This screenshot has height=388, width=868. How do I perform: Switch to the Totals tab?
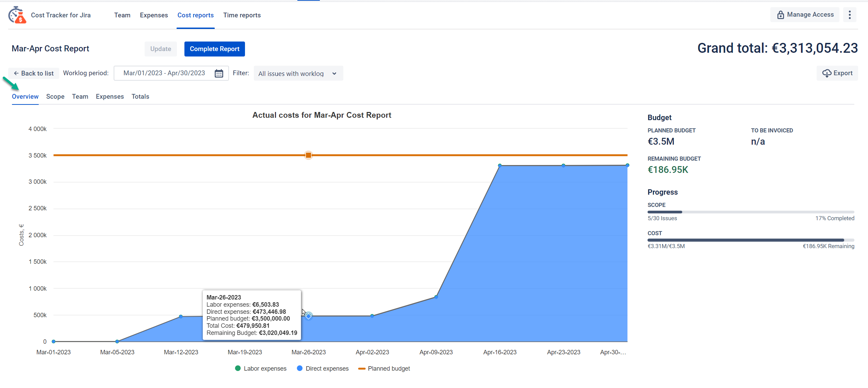tap(140, 97)
